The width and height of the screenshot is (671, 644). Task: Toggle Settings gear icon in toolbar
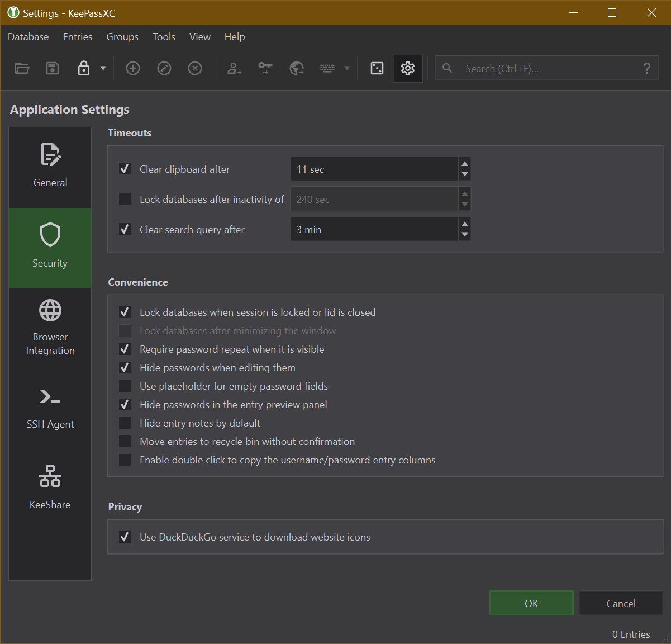pos(408,68)
